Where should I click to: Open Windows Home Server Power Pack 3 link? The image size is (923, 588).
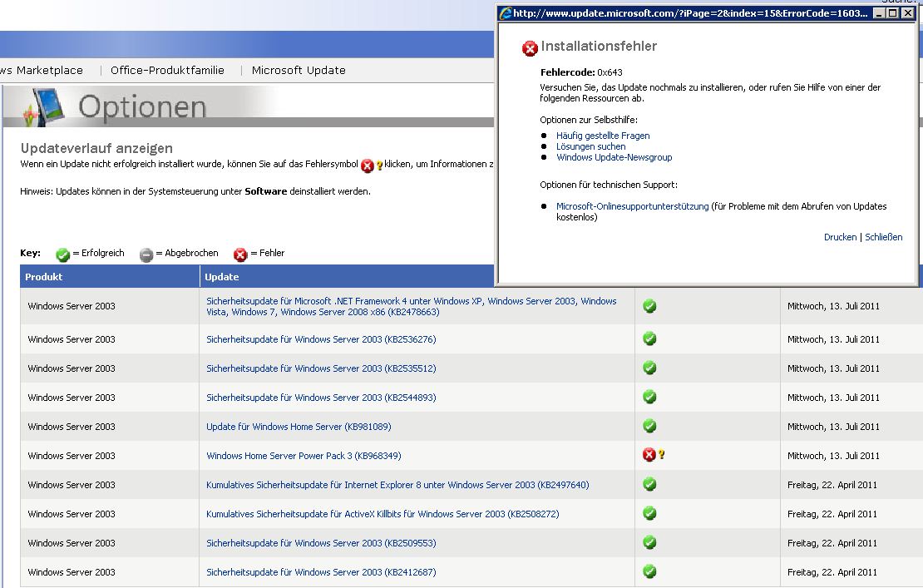point(304,456)
